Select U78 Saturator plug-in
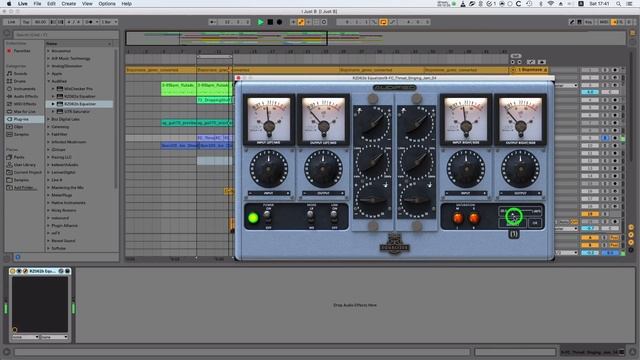 click(x=77, y=111)
